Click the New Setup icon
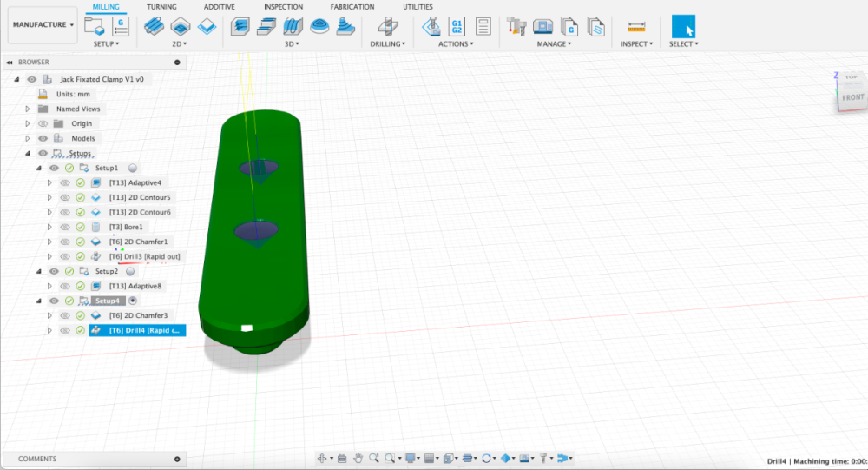Screen dimensions: 868x470 95,26
